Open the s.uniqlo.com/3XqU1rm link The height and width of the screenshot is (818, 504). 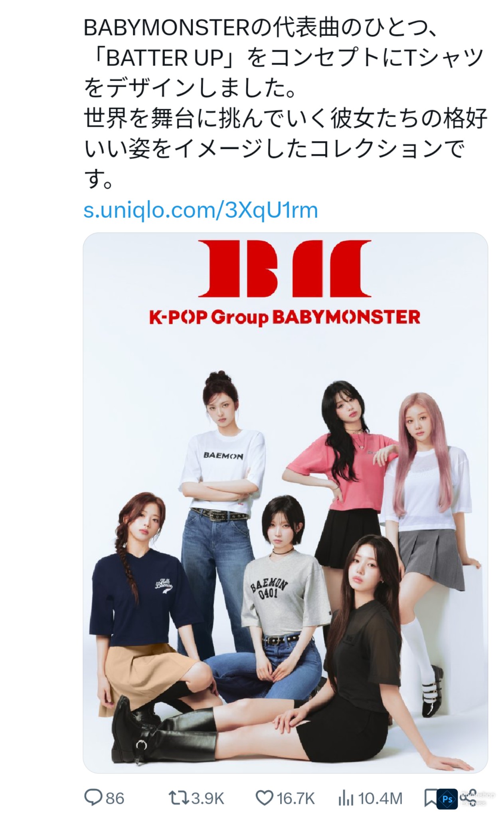[201, 210]
